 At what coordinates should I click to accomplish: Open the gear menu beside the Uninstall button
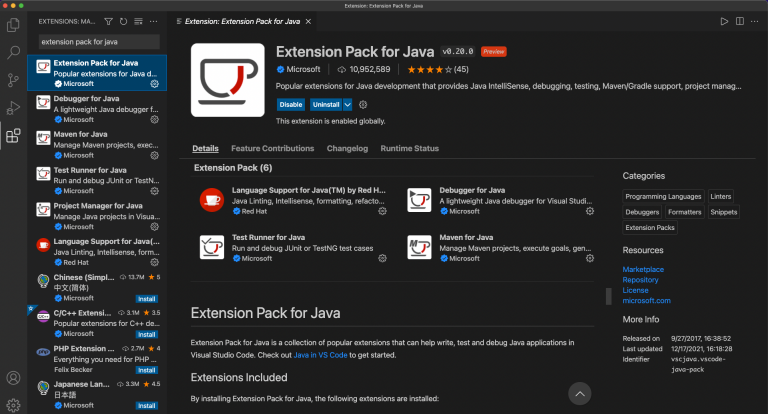tap(363, 104)
